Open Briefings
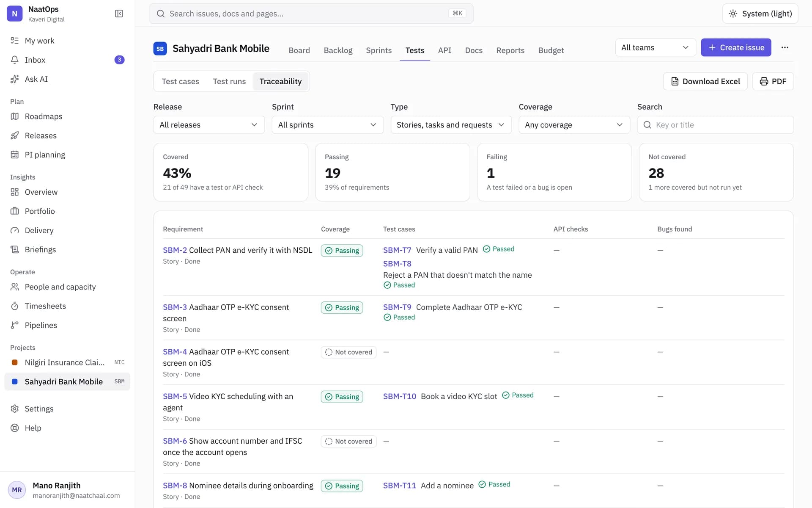This screenshot has height=508, width=812. pyautogui.click(x=67, y=249)
